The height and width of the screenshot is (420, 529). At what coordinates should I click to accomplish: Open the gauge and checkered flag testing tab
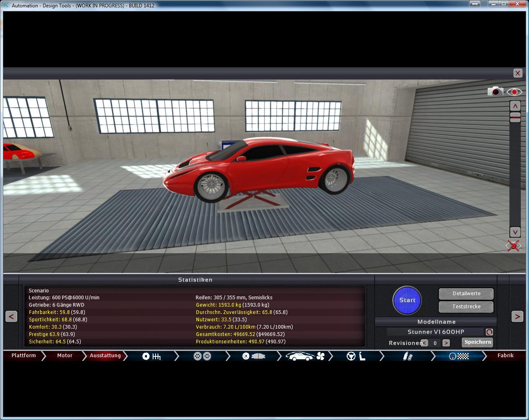point(458,356)
